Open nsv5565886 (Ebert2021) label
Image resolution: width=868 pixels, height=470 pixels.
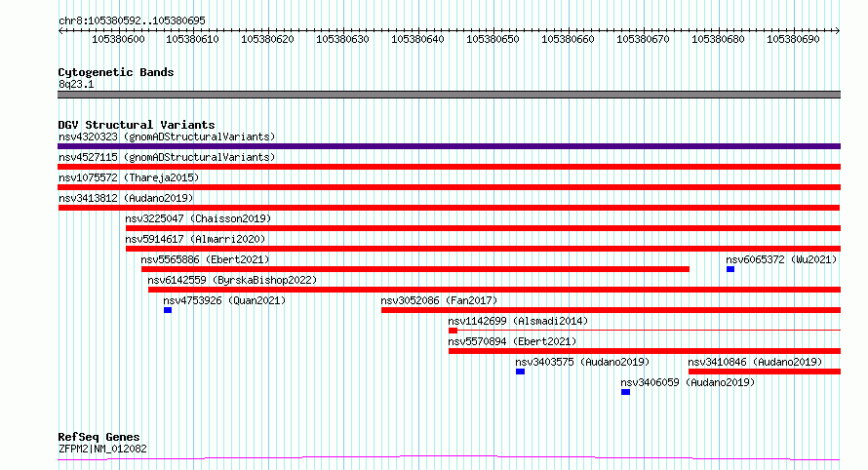(205, 259)
